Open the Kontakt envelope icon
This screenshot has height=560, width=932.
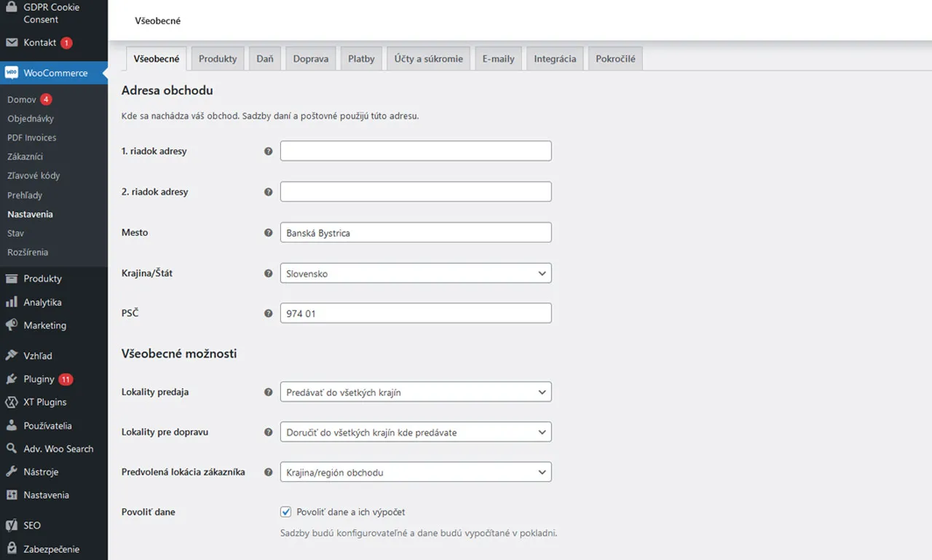point(12,42)
